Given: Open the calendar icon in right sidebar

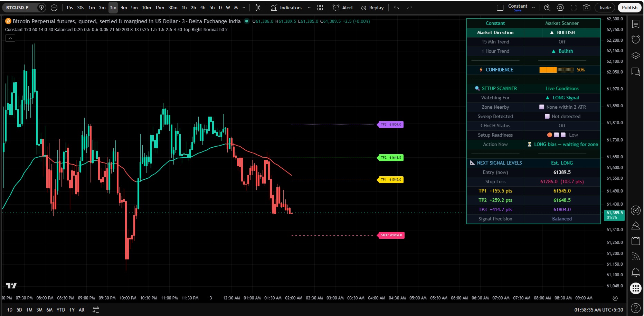Looking at the screenshot, I should pos(636,240).
